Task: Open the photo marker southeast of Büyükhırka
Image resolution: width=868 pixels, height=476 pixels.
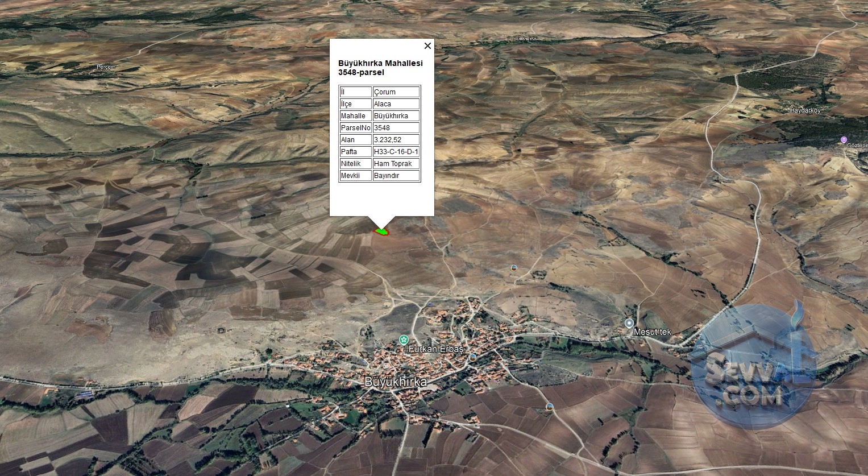Action: [549, 407]
